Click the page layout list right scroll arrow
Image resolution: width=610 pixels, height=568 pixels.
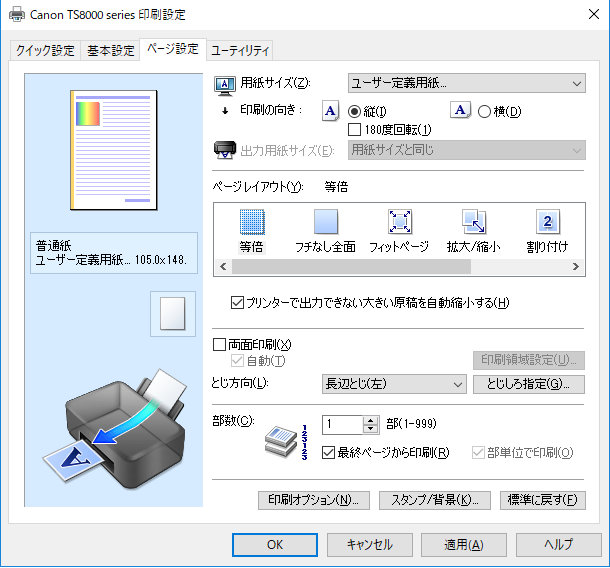pyautogui.click(x=576, y=266)
